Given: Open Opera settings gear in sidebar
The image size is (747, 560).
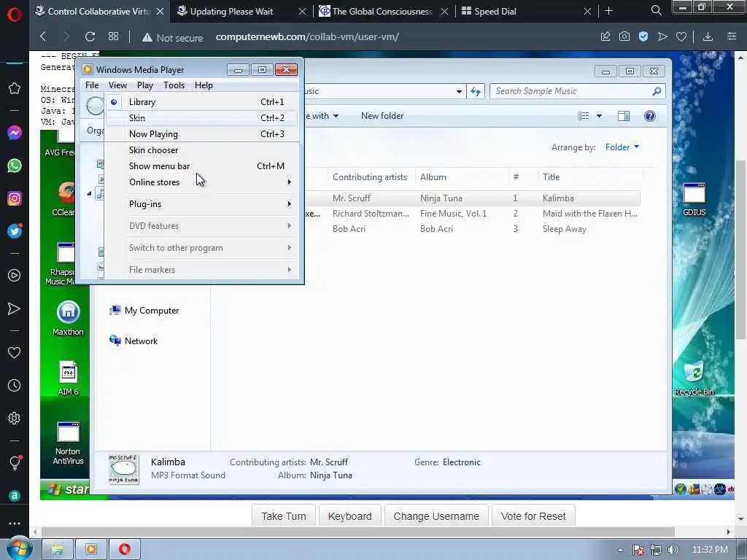Looking at the screenshot, I should (x=15, y=418).
